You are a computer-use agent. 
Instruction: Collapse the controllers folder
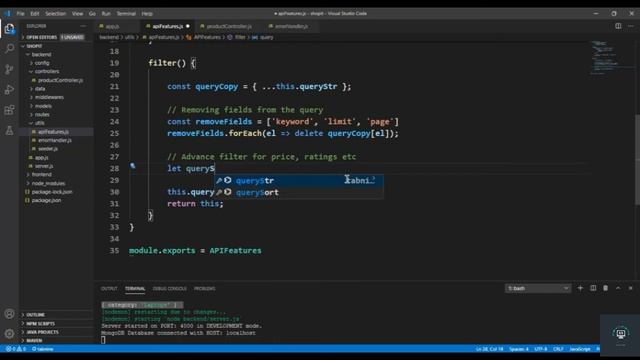coord(47,71)
